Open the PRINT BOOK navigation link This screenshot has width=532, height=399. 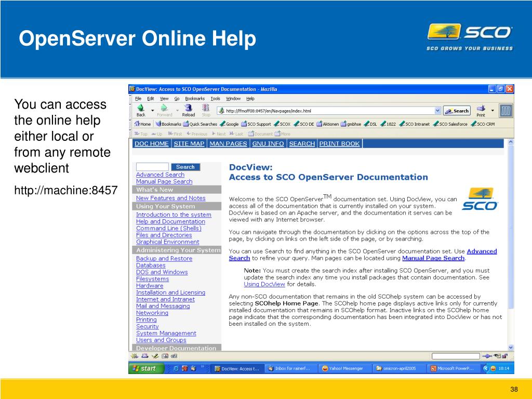pyautogui.click(x=339, y=143)
